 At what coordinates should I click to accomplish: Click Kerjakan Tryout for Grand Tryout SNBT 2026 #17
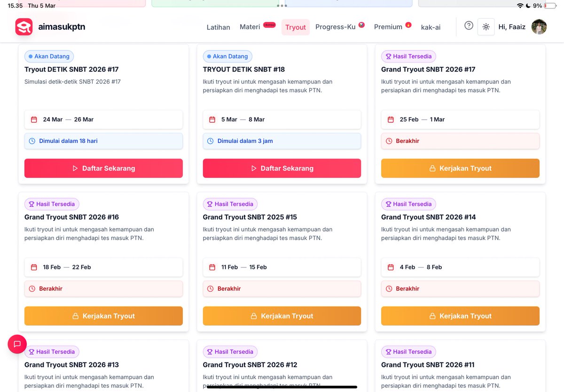460,168
